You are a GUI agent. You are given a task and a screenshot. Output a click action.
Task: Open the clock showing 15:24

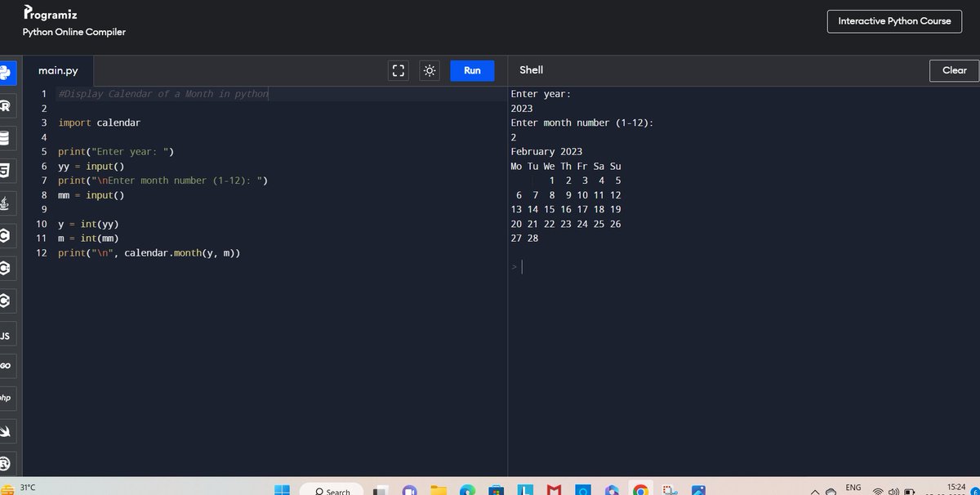tap(958, 488)
